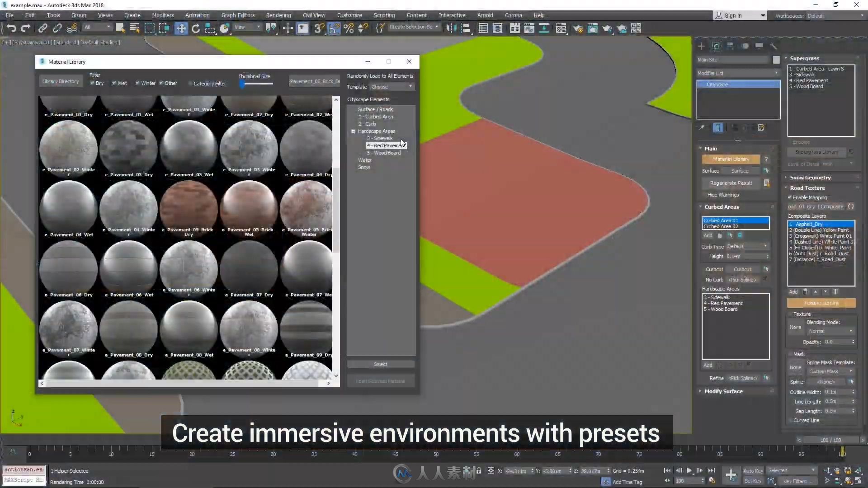Select the Curbed Area 02 list entry
The image size is (868, 488).
(x=735, y=226)
